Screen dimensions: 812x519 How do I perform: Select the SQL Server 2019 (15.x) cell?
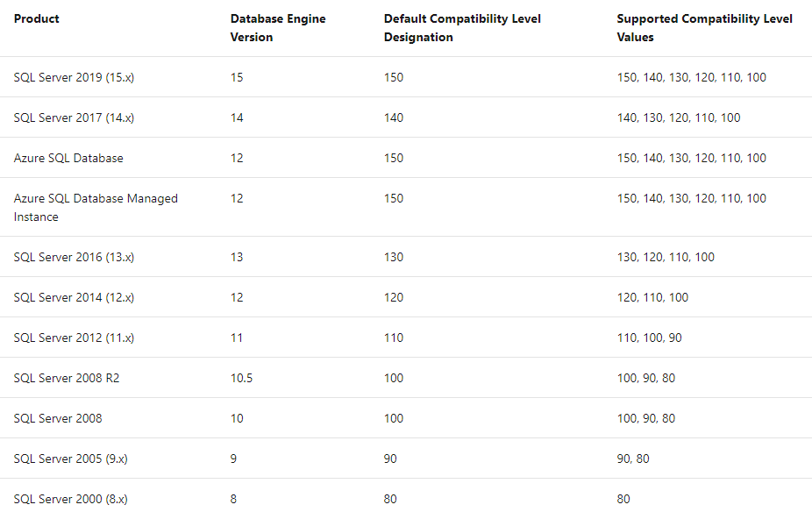click(74, 77)
